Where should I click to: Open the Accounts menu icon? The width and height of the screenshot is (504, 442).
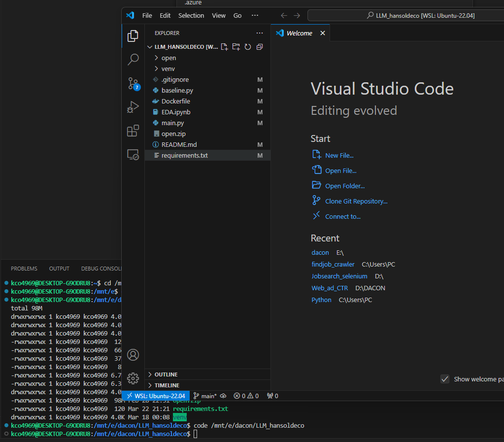click(133, 355)
